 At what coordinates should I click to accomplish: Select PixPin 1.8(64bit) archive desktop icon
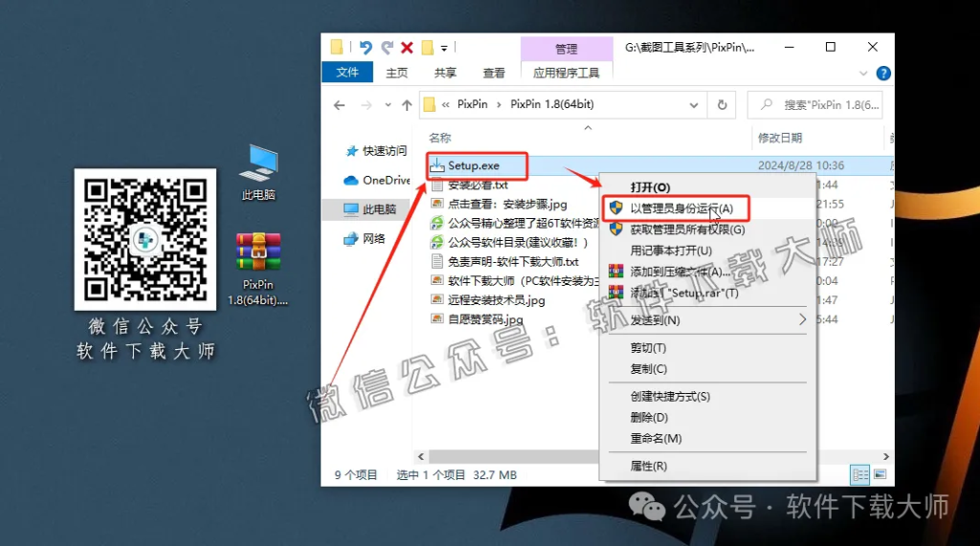coord(258,269)
